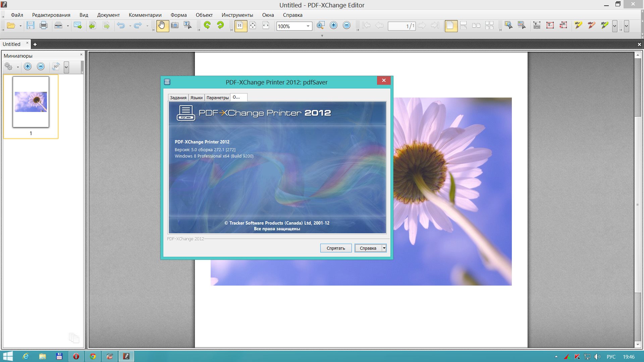
Task: Open Chrome from the taskbar
Action: click(x=93, y=356)
